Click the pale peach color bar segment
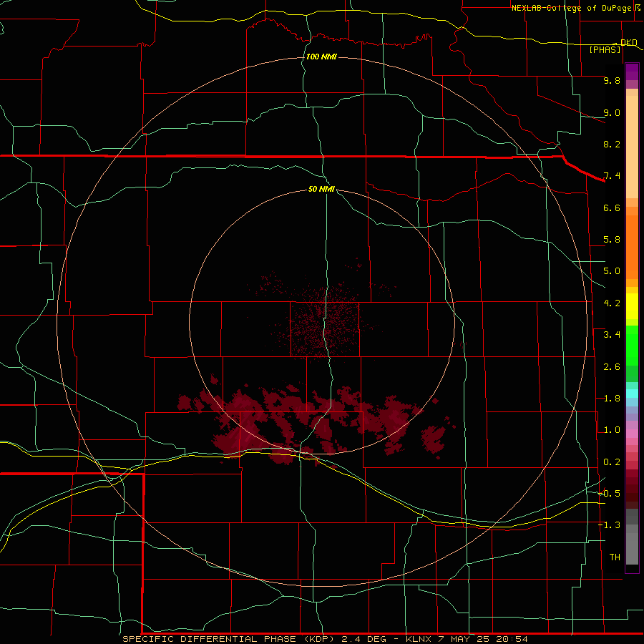This screenshot has height=644, width=644. [x=632, y=147]
